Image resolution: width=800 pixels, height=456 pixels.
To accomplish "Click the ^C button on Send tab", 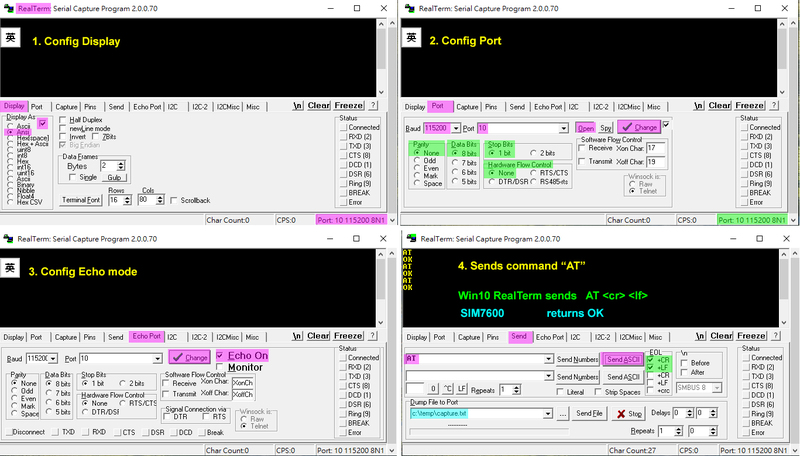I will point(447,389).
